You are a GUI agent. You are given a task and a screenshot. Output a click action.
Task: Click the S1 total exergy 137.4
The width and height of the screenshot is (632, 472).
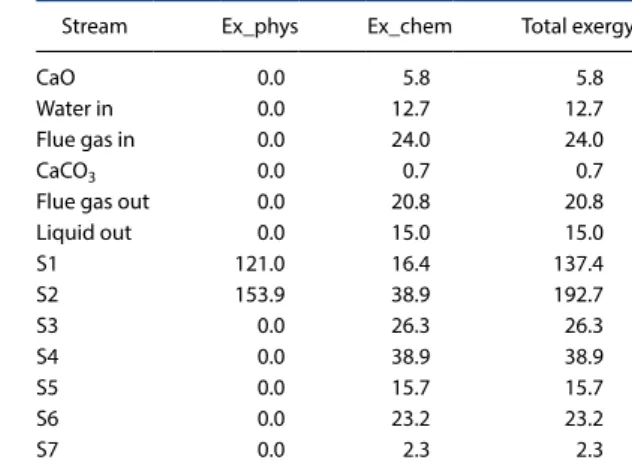click(x=578, y=264)
